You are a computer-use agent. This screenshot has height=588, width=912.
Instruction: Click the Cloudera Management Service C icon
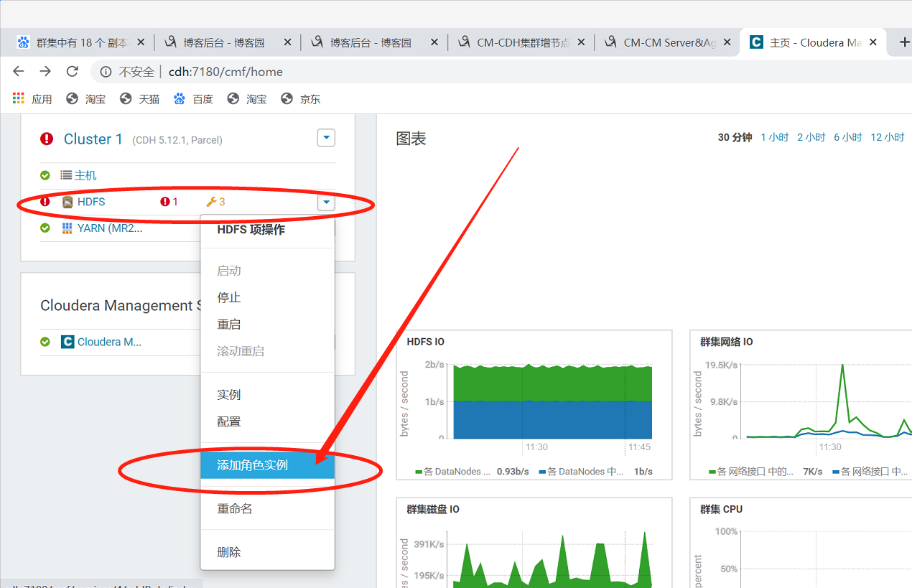[x=68, y=342]
